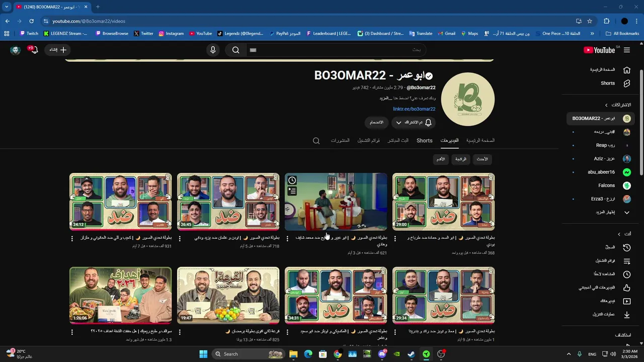Expand the You (أنت) section header
Screen dimensions: 644x362
624,234
